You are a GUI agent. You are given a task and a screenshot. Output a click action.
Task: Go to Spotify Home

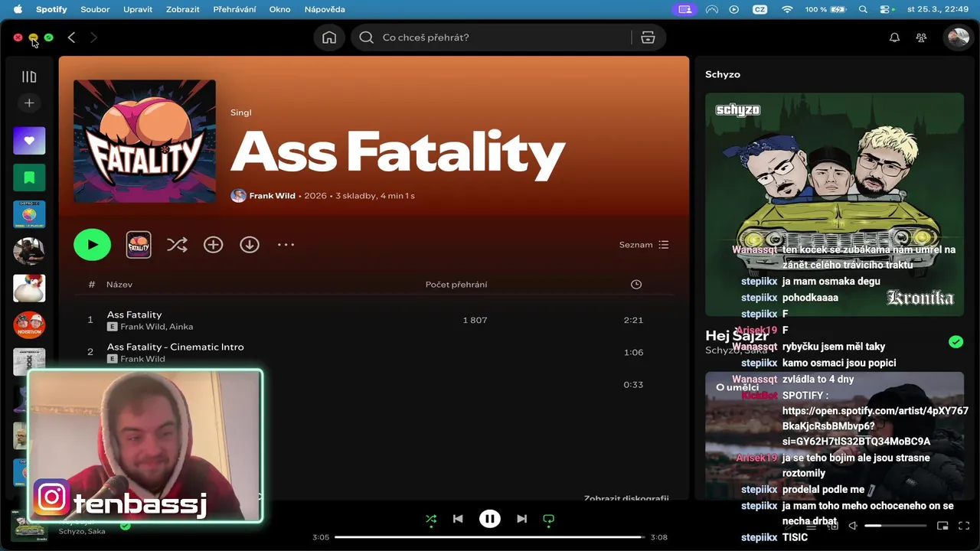(x=329, y=37)
